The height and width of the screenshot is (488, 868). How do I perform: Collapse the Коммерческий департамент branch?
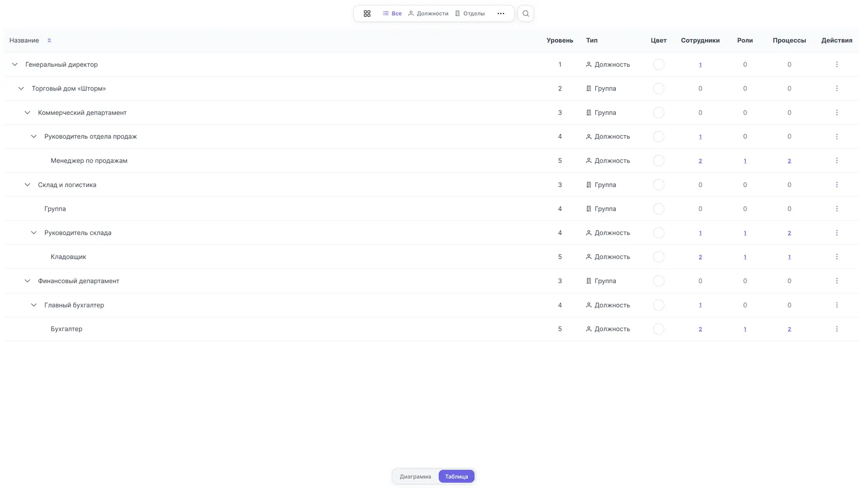coord(28,113)
